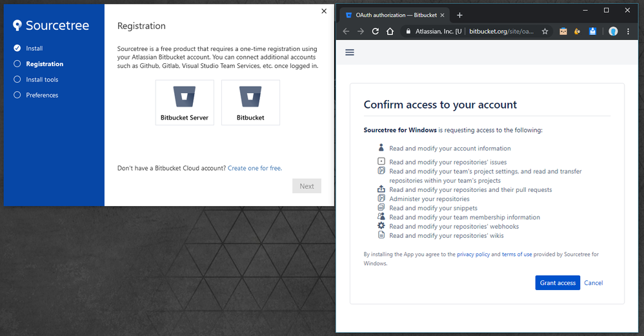Click the Registration sidebar label
This screenshot has width=644, height=336.
45,64
